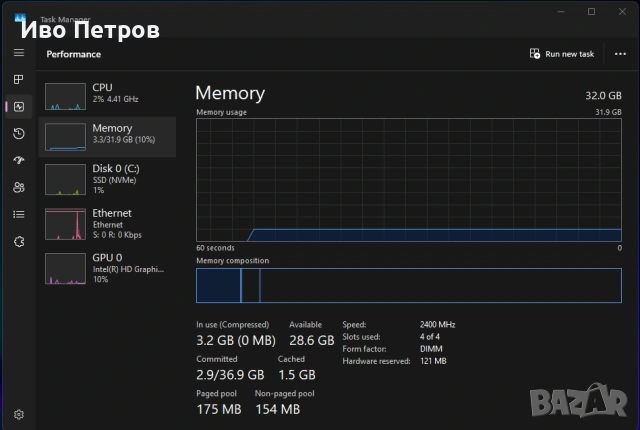View Ethernet network performance

(x=107, y=221)
